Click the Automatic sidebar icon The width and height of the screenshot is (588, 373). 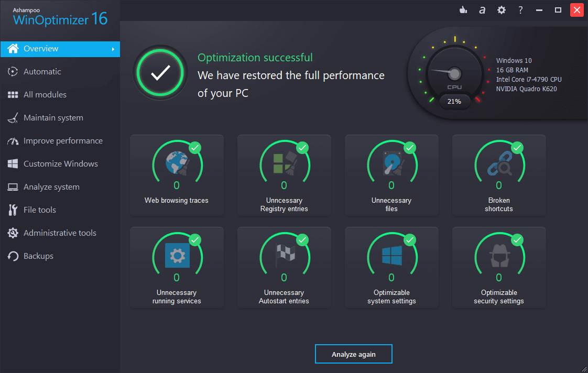[13, 72]
